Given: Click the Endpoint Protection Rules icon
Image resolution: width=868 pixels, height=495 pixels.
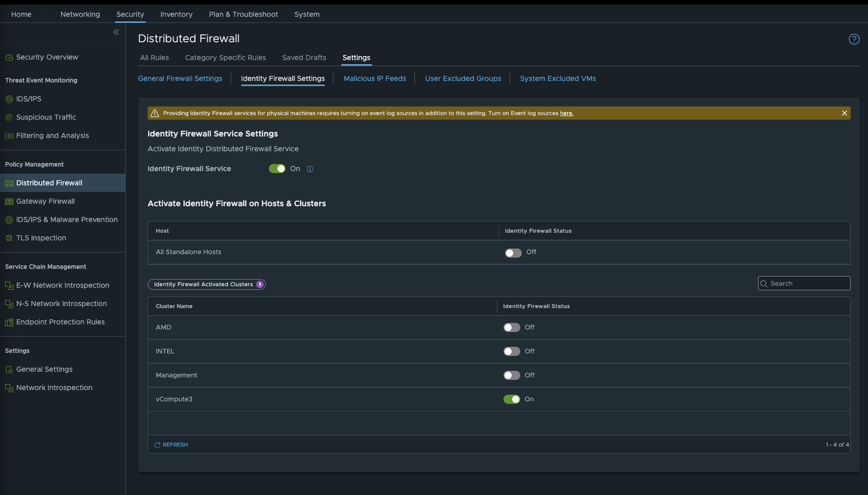Looking at the screenshot, I should (x=9, y=322).
